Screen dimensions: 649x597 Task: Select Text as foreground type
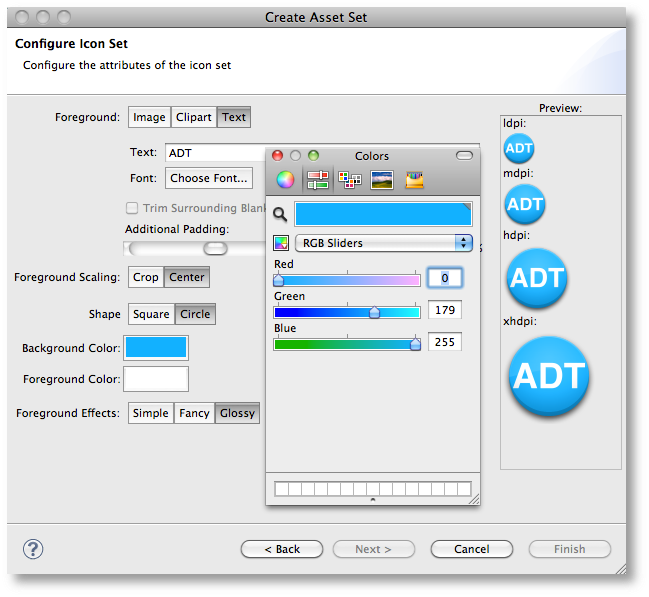pyautogui.click(x=234, y=117)
